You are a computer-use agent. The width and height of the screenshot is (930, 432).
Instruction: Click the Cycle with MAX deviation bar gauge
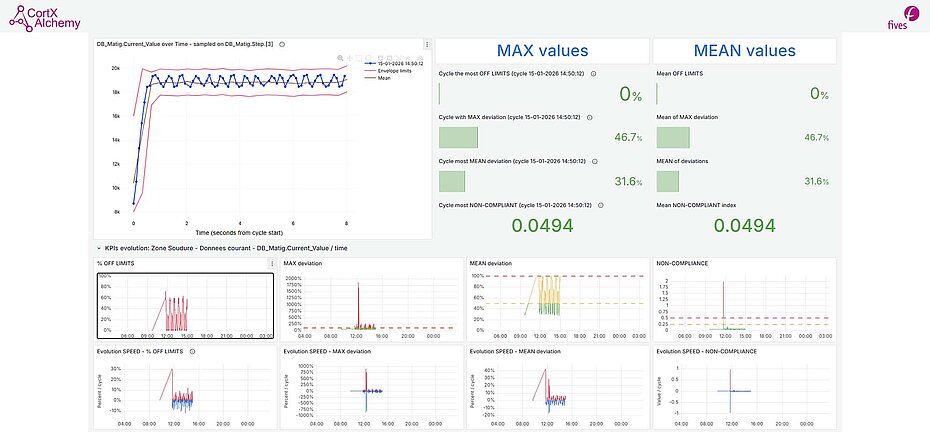click(x=453, y=138)
